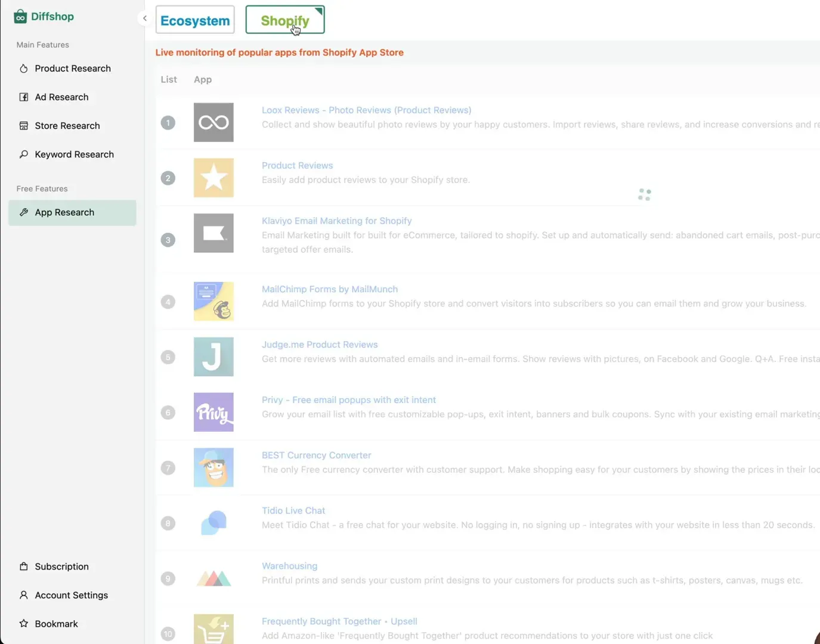Image resolution: width=820 pixels, height=644 pixels.
Task: Collapse the sidebar with the chevron
Action: click(144, 18)
